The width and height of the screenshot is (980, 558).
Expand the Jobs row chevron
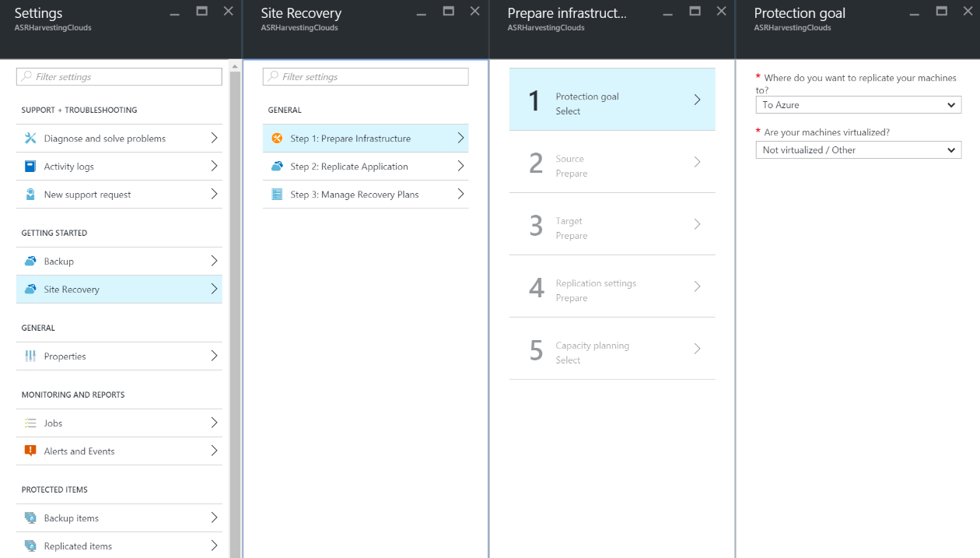(x=214, y=423)
